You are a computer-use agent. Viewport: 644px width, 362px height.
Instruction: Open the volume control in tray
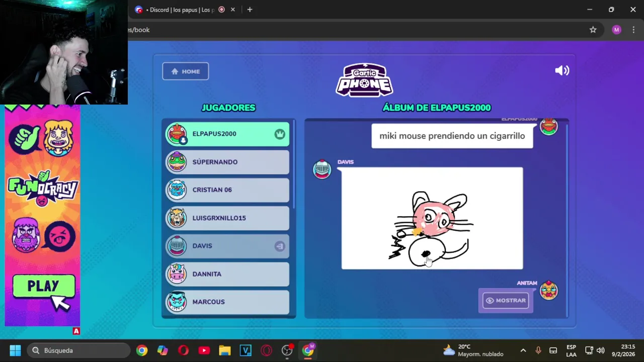[600, 350]
